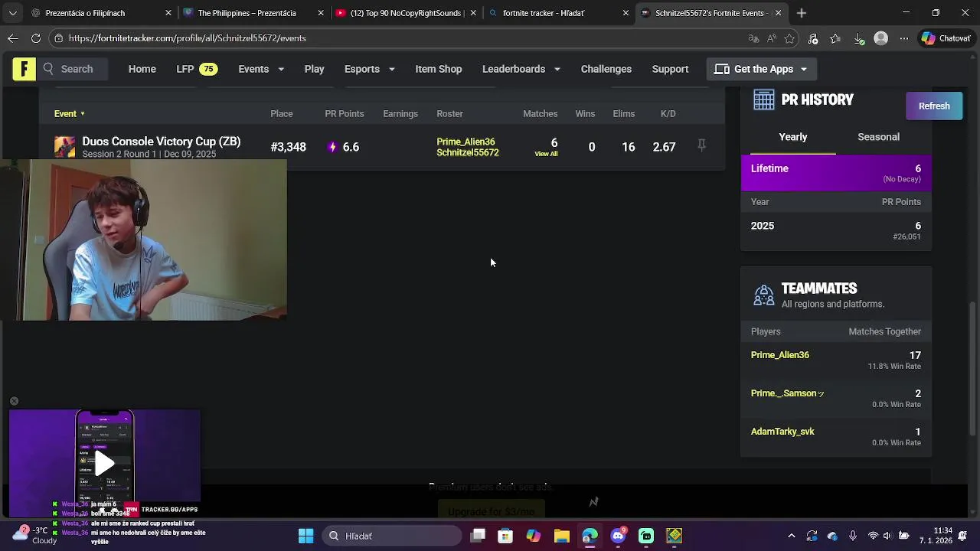Open teammate AdamTarky_svk profile
The image size is (980, 551).
(782, 432)
